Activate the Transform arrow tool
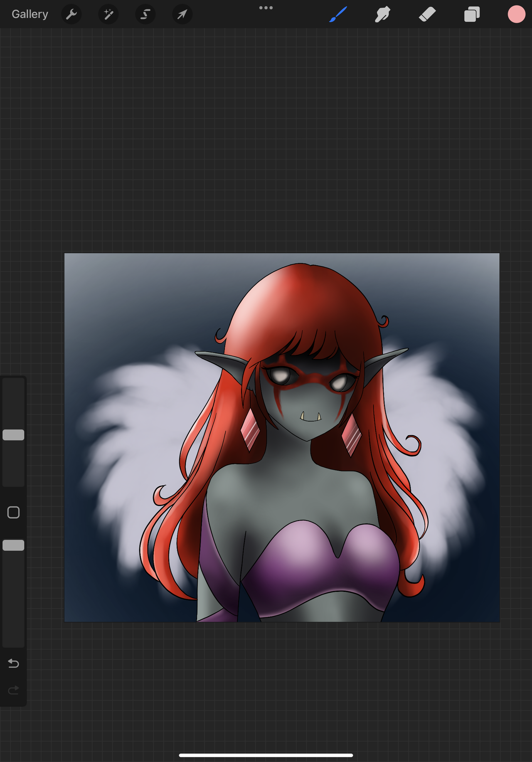The width and height of the screenshot is (532, 762). pos(182,14)
